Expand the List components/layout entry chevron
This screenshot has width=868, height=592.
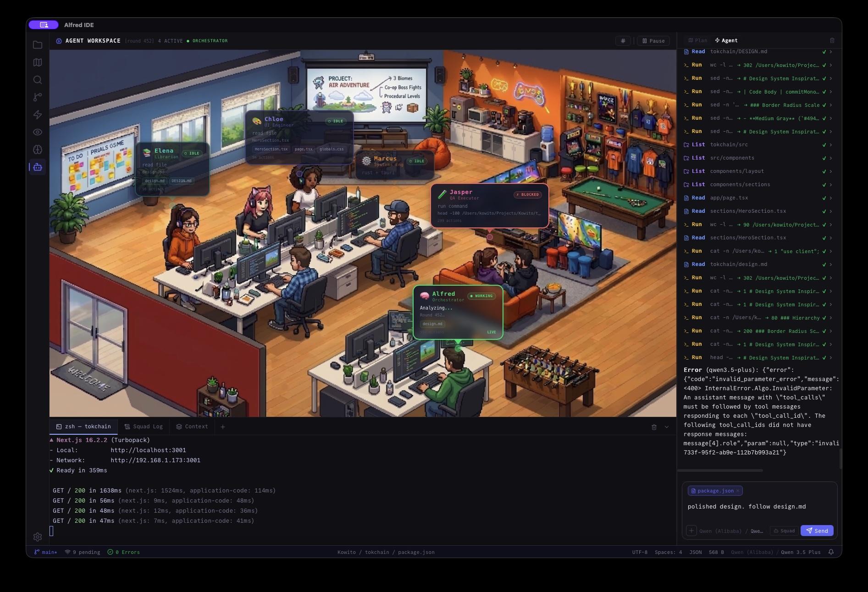[830, 172]
